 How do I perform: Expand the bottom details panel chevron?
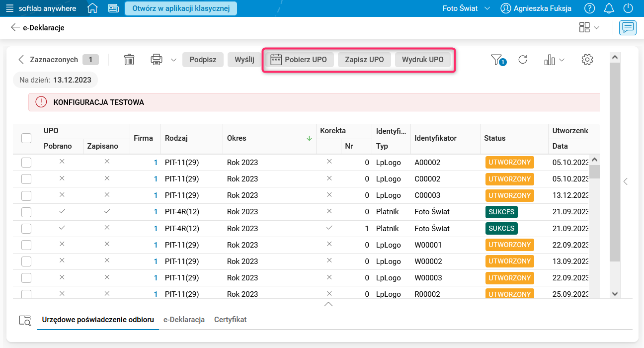point(328,304)
